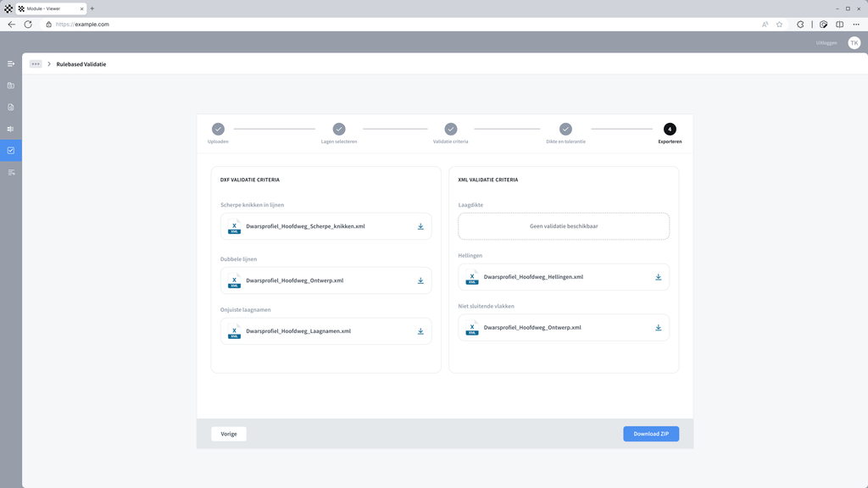Image resolution: width=868 pixels, height=488 pixels.
Task: Download Dwarsprofiel_Hoofdweg_Laagnamen.xml
Action: (420, 331)
